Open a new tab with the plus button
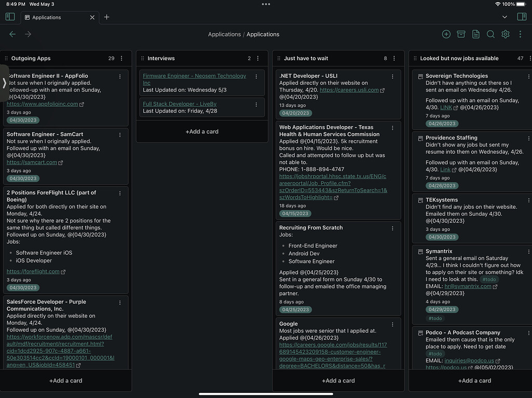The width and height of the screenshot is (532, 398). click(x=107, y=17)
